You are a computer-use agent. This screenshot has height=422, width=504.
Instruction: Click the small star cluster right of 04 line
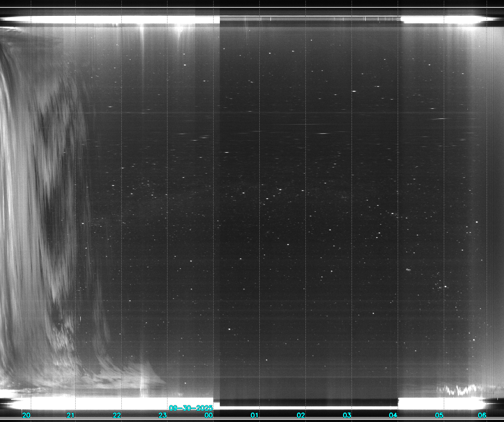point(408,270)
